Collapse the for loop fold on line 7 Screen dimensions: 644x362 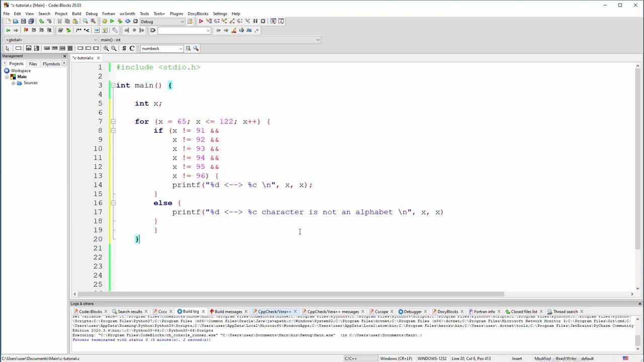(113, 122)
